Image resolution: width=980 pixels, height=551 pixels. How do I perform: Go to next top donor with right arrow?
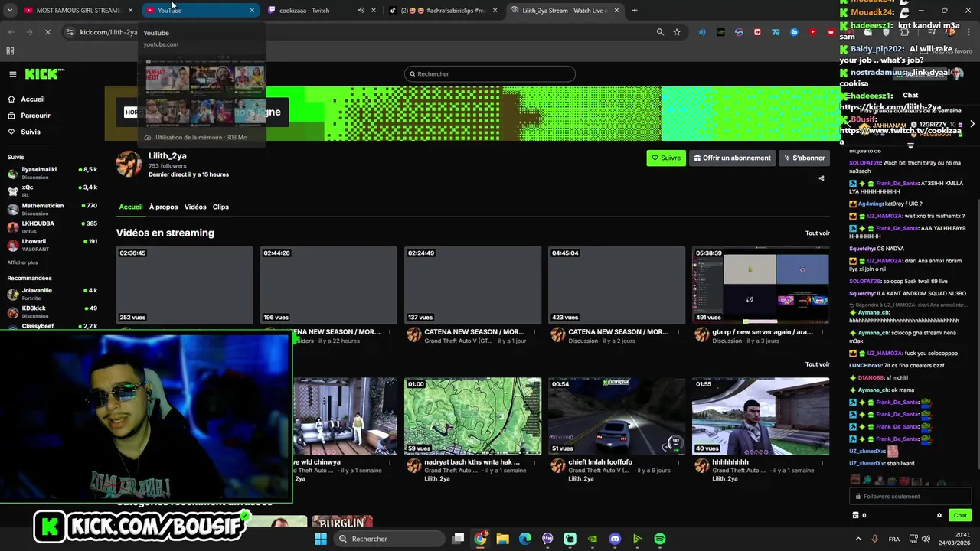(x=972, y=124)
